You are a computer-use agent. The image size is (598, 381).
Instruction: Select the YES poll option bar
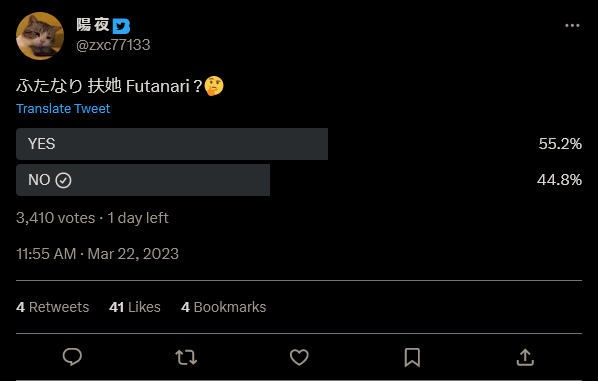tap(172, 144)
